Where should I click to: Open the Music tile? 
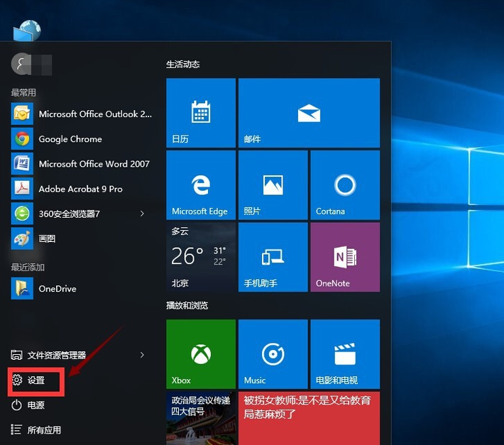coord(273,353)
